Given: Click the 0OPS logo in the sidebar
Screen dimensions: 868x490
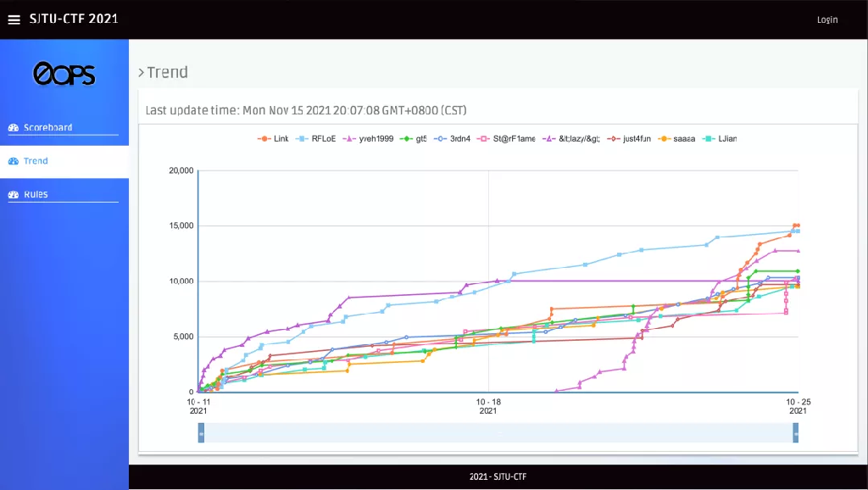Looking at the screenshot, I should tap(64, 75).
